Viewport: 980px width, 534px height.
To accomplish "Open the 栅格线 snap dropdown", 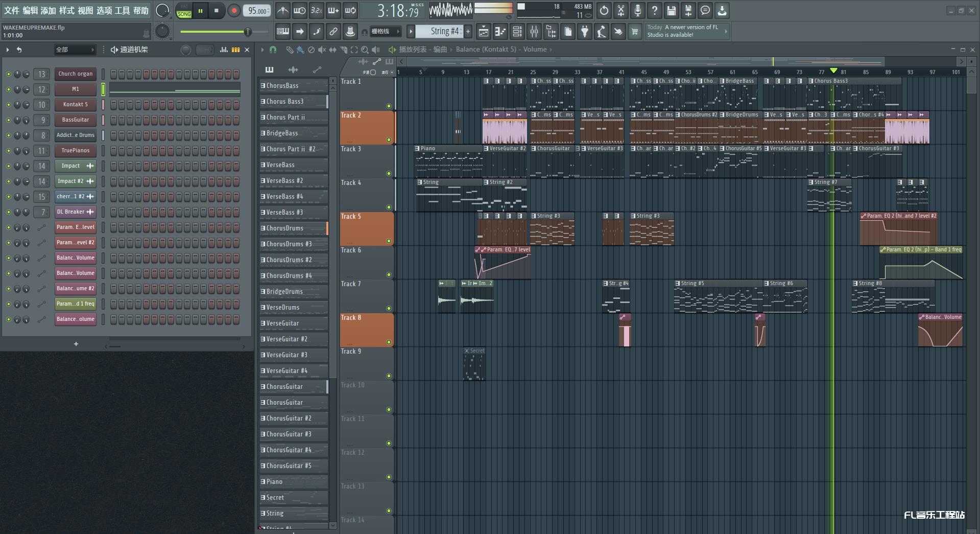I will coord(385,32).
